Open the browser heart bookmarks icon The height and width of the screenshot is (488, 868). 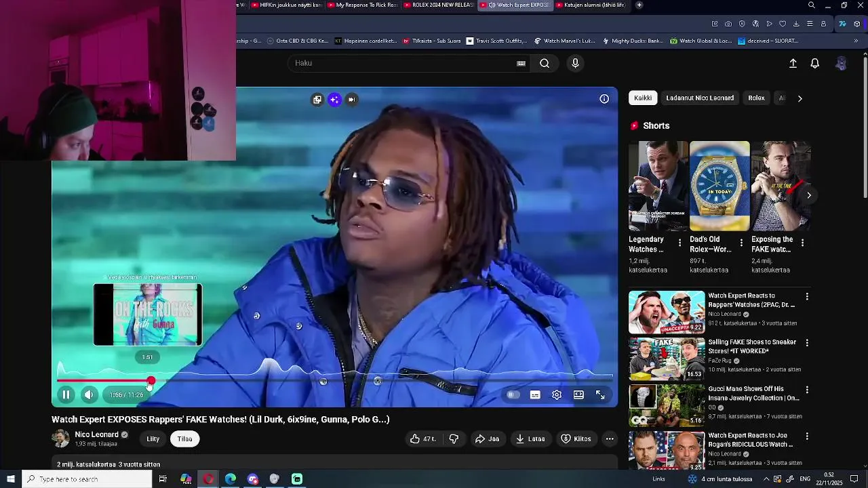coord(783,24)
